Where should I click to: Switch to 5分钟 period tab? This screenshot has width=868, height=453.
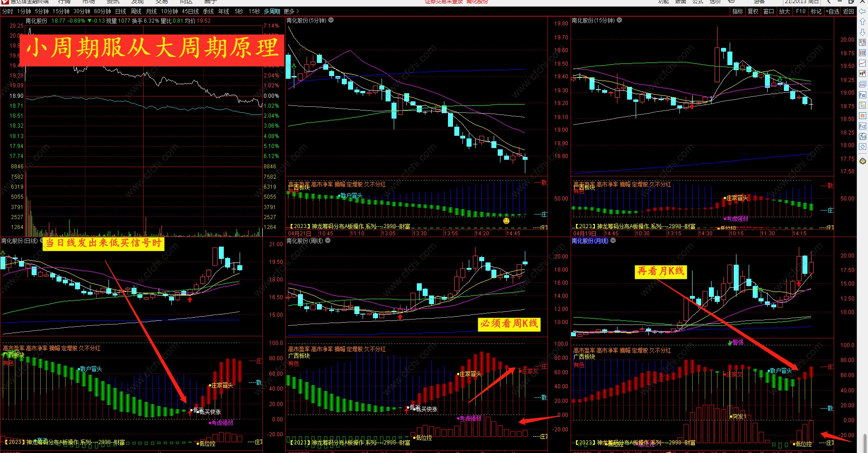coord(42,11)
